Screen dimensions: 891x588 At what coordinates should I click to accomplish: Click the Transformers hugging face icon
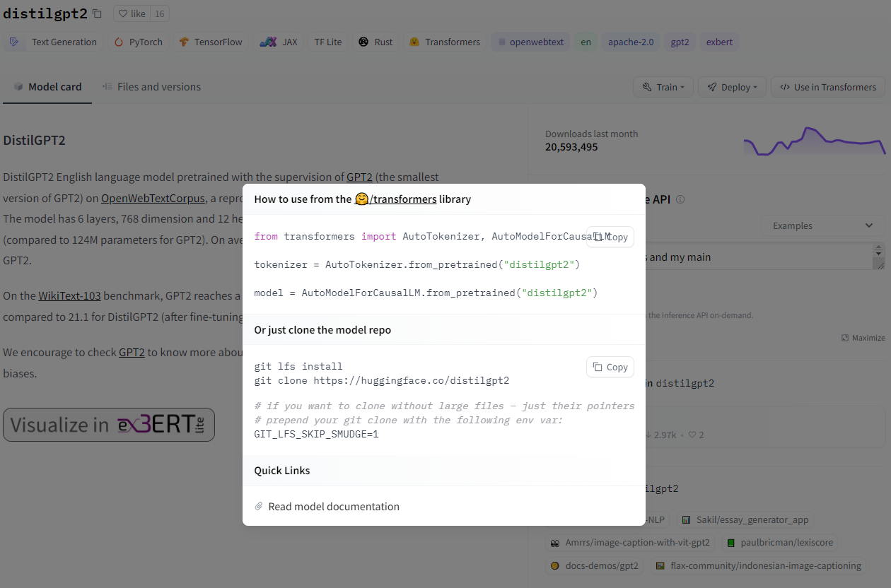point(414,42)
